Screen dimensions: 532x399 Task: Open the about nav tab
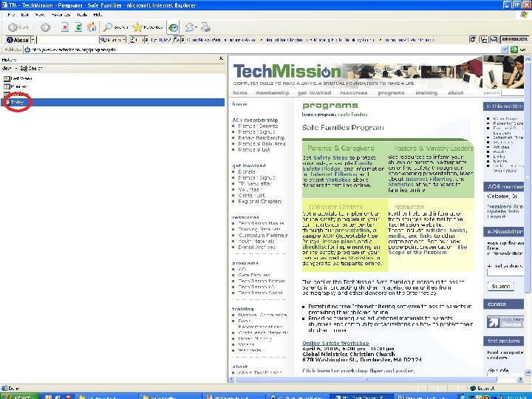tap(455, 93)
